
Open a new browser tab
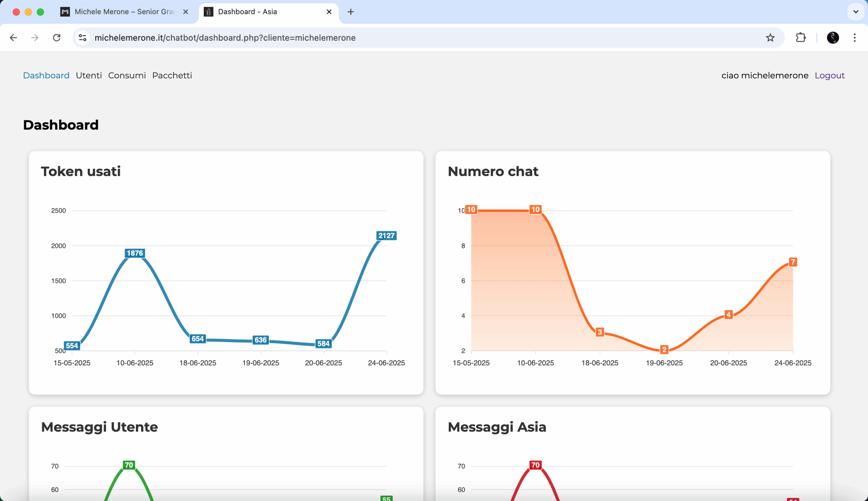[351, 12]
